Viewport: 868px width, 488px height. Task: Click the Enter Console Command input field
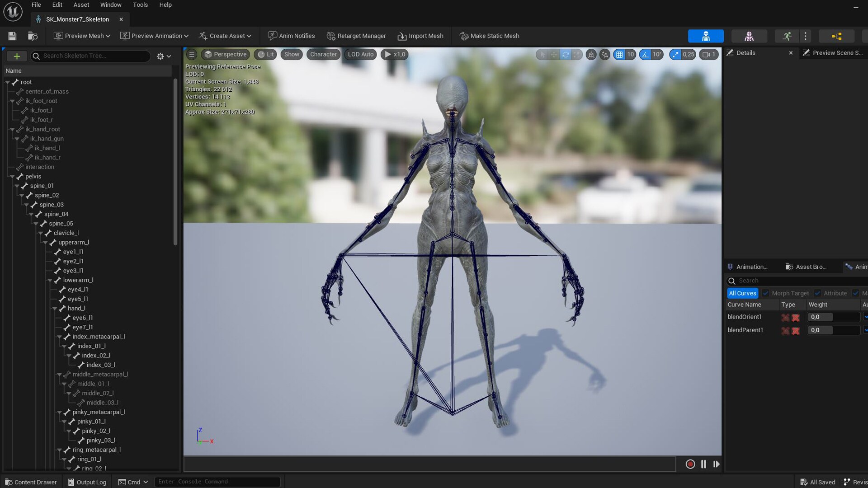tap(217, 481)
